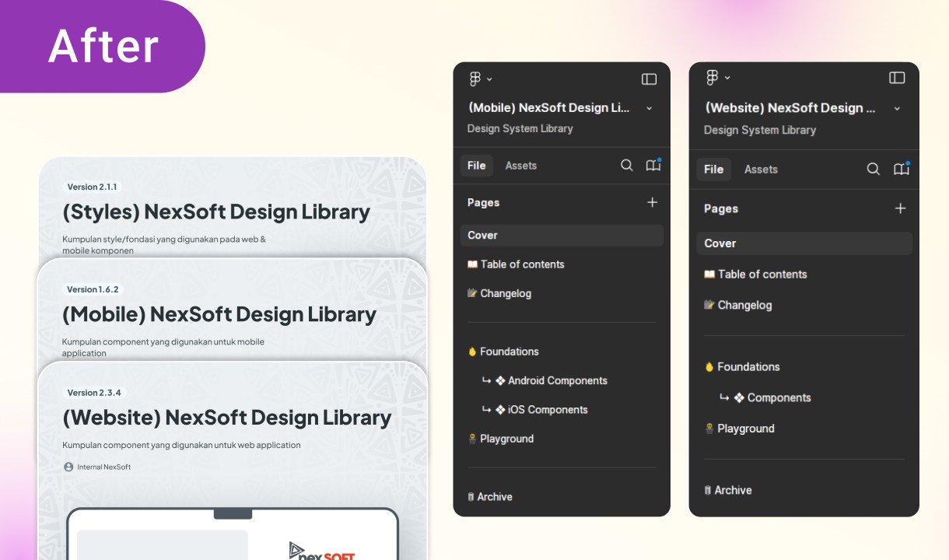Click Pages heading in Mobile panel
Viewport: 949px width, 560px height.
click(483, 202)
